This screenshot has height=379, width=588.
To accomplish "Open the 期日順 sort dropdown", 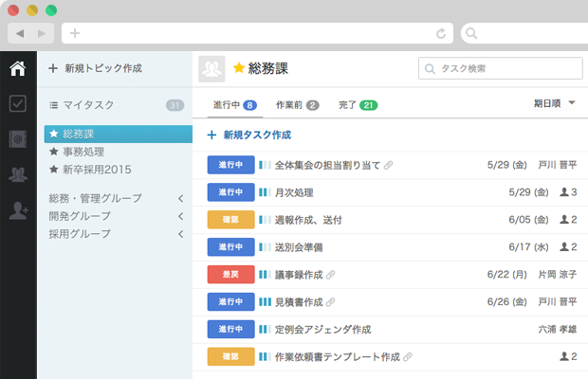I will [x=555, y=102].
